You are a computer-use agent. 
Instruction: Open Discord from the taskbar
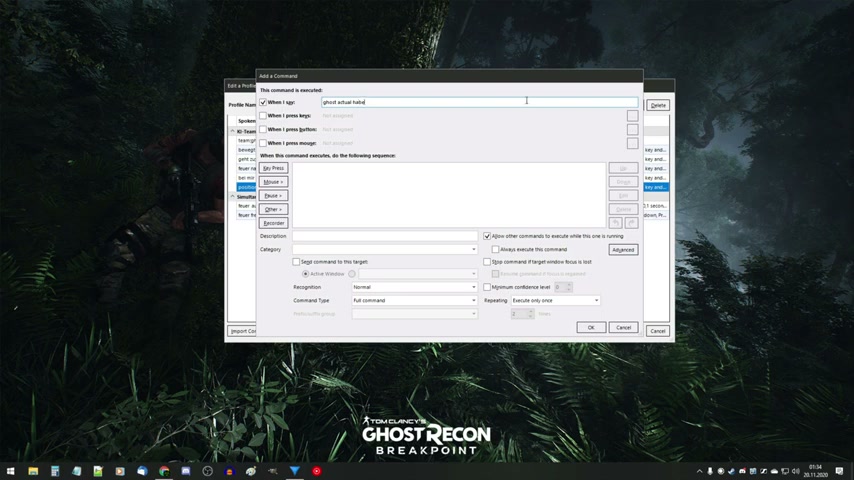point(186,471)
